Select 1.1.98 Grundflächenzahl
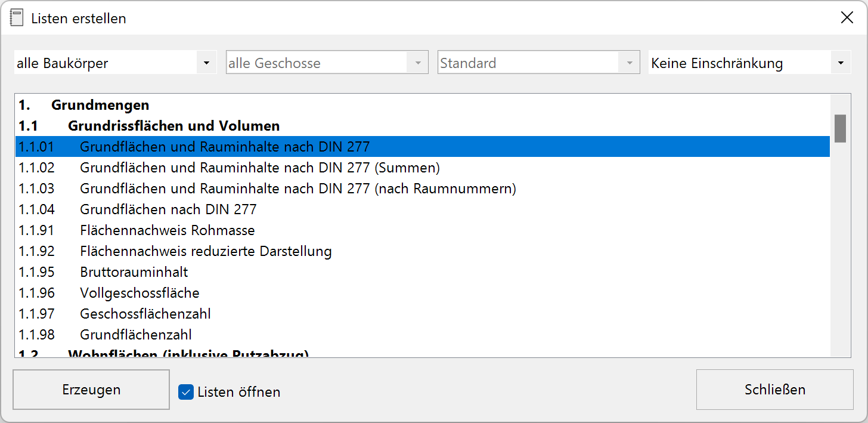Image resolution: width=868 pixels, height=423 pixels. pyautogui.click(x=423, y=335)
